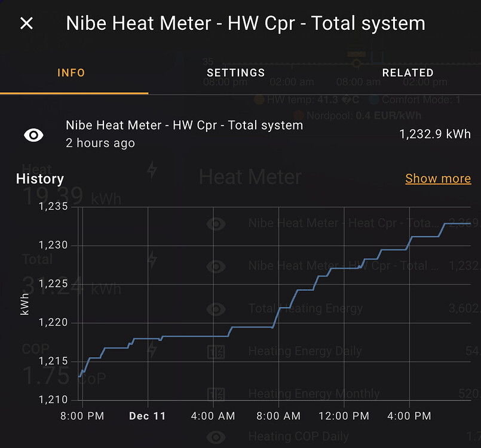Screen dimensions: 481x448
Task: Close the Nibe Heat Meter dialog
Action: (x=26, y=23)
